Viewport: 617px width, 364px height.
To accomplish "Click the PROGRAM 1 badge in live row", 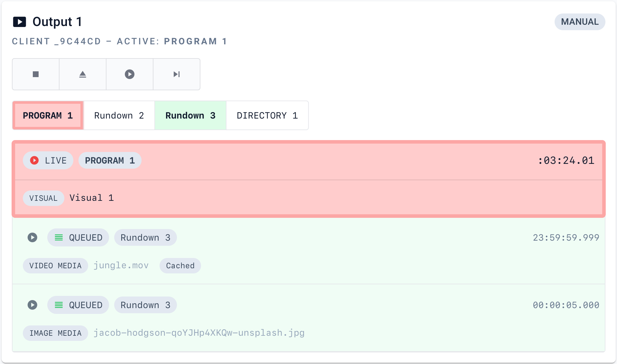I will pos(110,160).
